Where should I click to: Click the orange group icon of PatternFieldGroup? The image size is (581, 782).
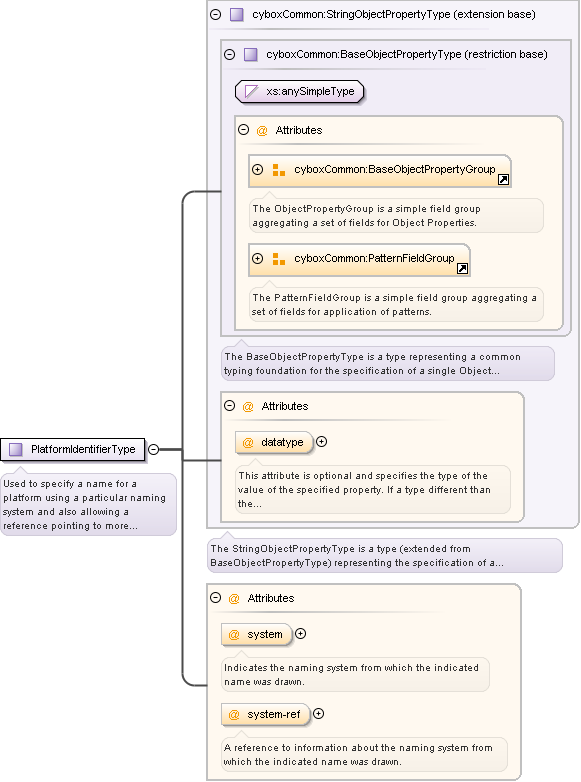279,258
